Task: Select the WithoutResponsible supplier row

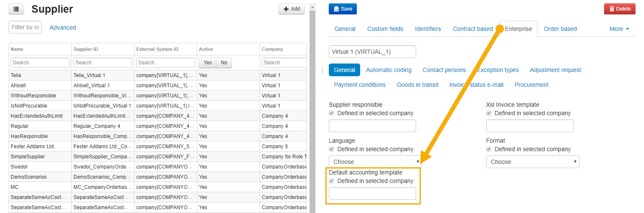Action: tap(157, 96)
